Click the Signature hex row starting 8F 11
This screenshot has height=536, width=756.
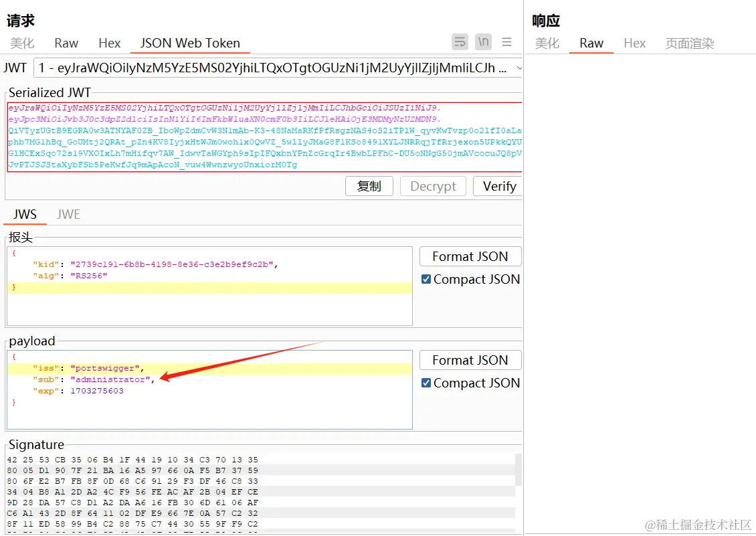(132, 523)
